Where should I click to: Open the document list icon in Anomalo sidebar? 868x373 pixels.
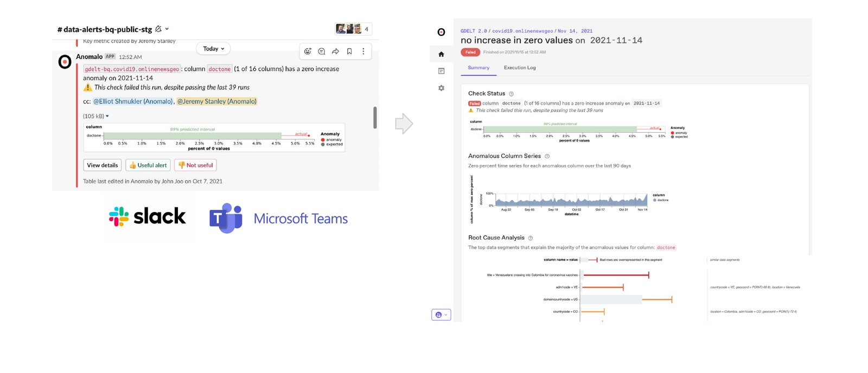tap(441, 71)
